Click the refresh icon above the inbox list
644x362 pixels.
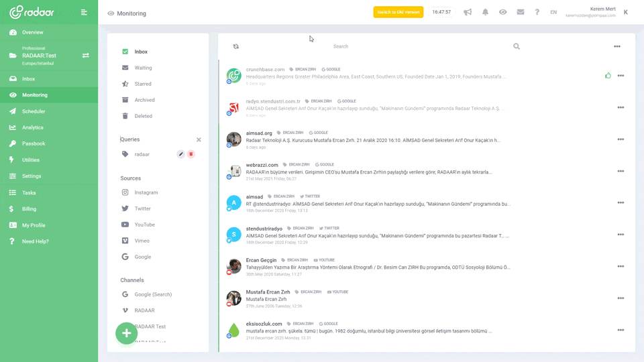coord(236,47)
